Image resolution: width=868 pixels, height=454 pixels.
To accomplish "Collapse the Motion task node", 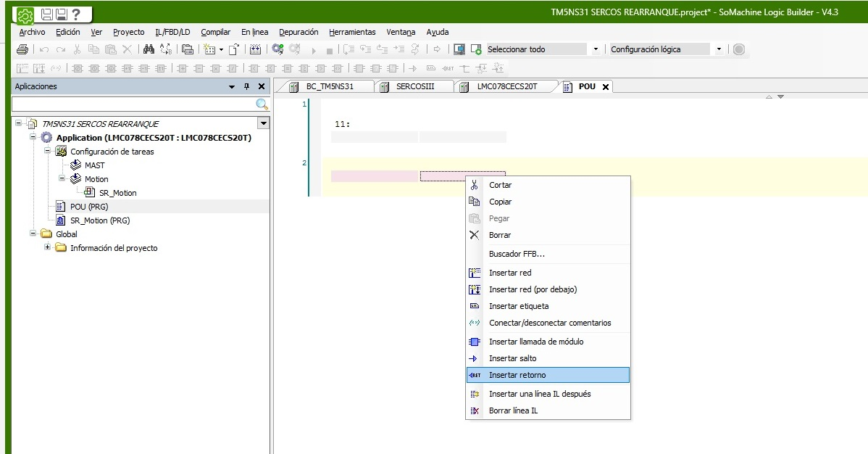I will coord(62,178).
